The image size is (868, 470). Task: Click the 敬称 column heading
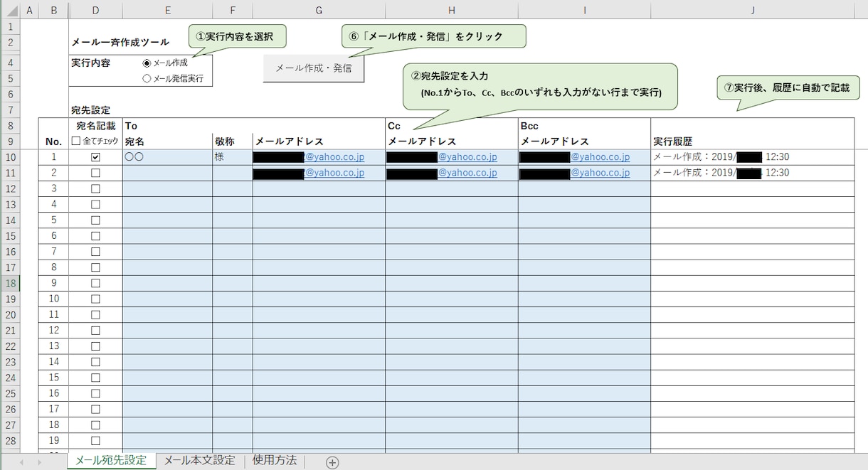[x=224, y=141]
